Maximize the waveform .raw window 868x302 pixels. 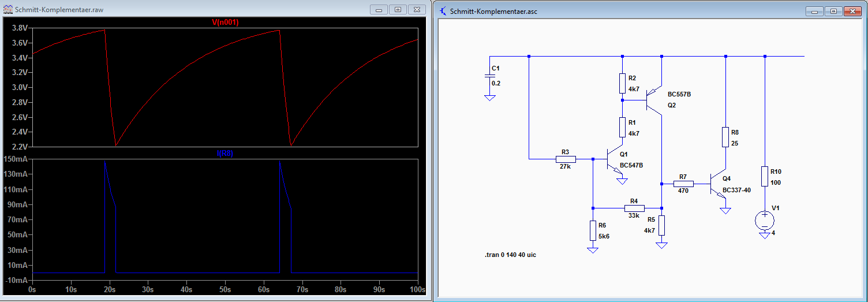coord(398,9)
